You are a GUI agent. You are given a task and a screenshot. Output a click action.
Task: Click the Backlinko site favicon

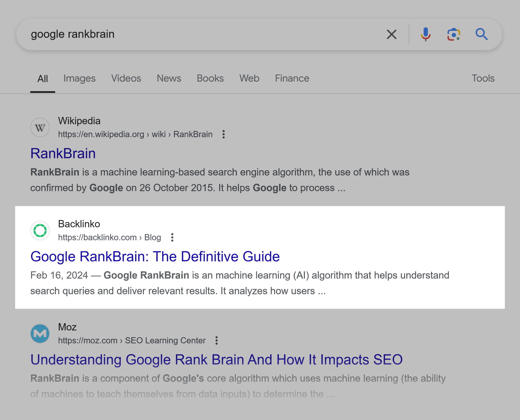(x=40, y=230)
